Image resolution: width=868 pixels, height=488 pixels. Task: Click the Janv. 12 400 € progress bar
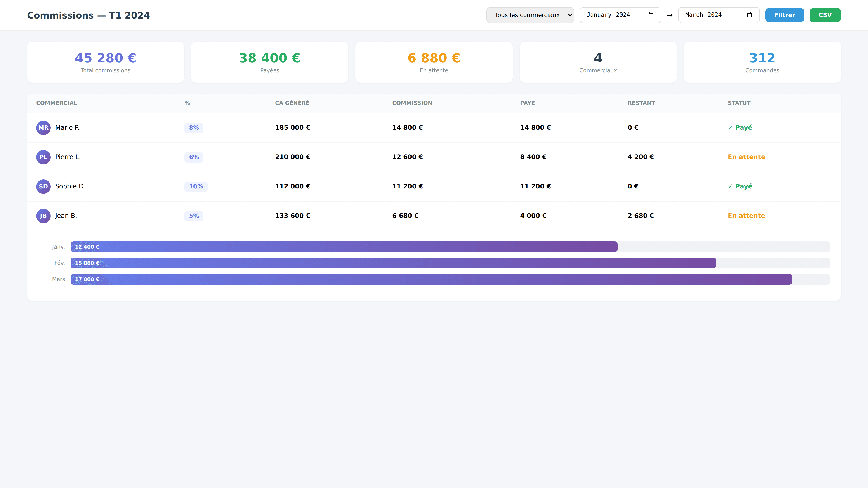click(344, 247)
